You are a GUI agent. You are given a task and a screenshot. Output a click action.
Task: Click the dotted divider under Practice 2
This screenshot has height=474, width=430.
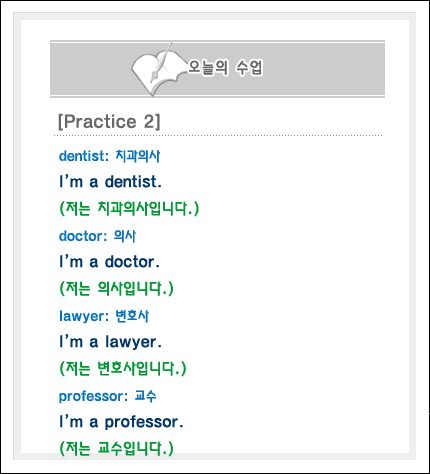(218, 136)
